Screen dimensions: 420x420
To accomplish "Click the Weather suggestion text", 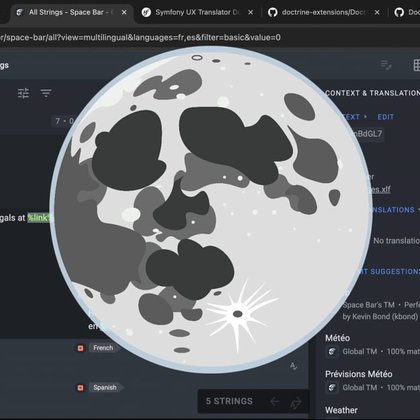I will (x=341, y=410).
